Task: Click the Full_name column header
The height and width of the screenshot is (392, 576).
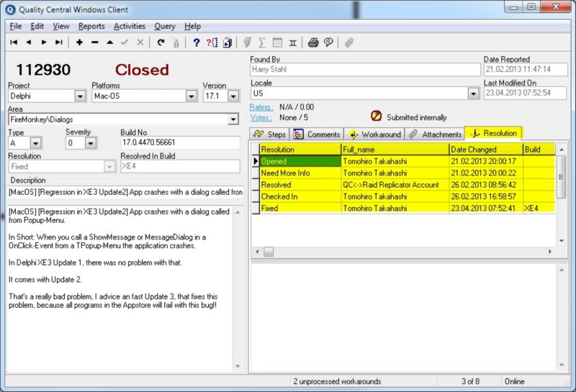Action: 395,150
